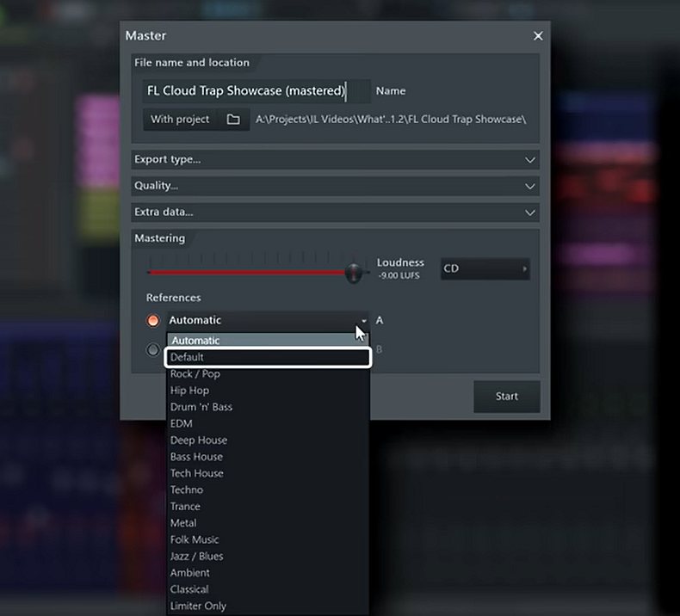Expand the Quality section
The width and height of the screenshot is (680, 616).
tap(335, 186)
